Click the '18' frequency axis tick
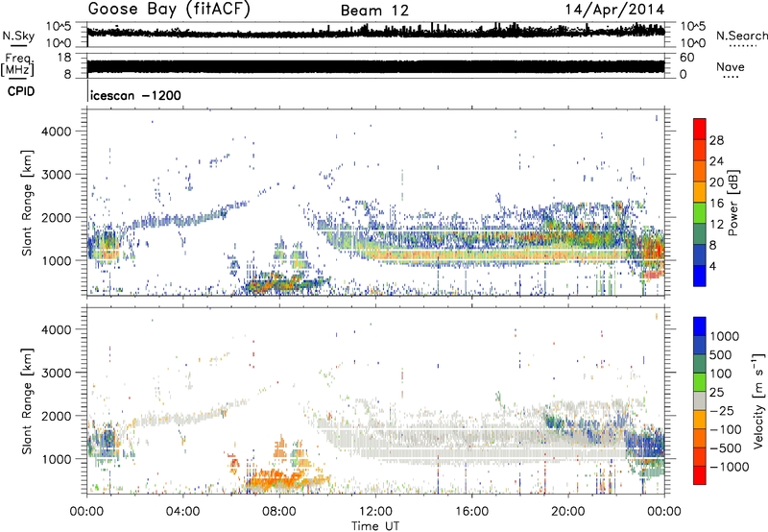This screenshot has height=532, width=768. click(x=63, y=58)
